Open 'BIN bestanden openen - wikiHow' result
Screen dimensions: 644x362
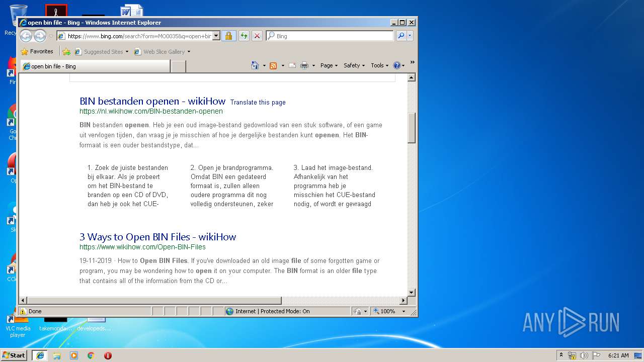tap(152, 101)
